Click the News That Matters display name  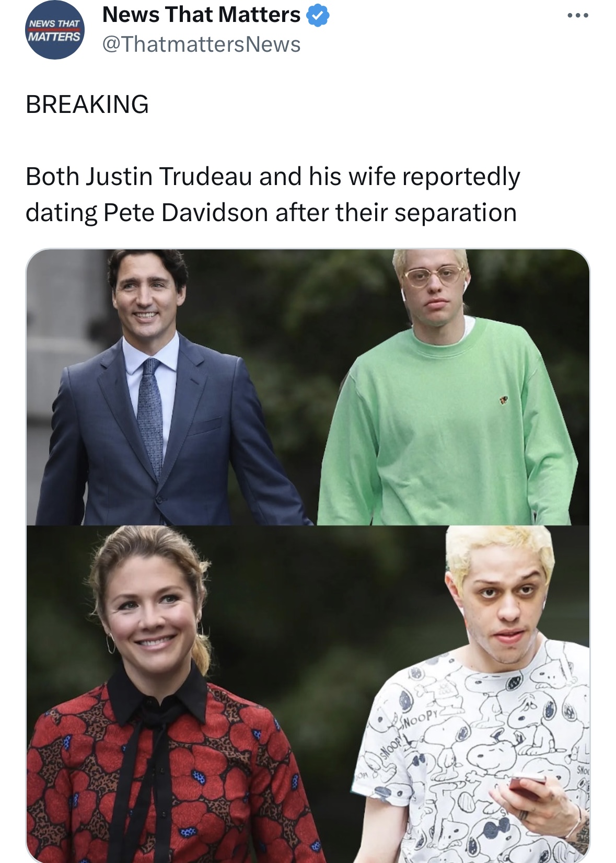point(201,15)
